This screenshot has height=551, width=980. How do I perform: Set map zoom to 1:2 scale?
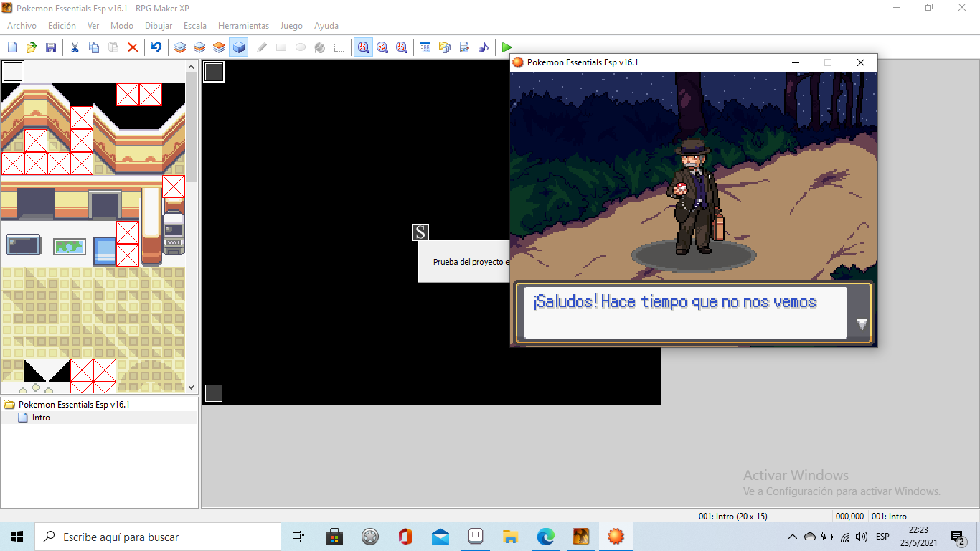[x=382, y=47]
